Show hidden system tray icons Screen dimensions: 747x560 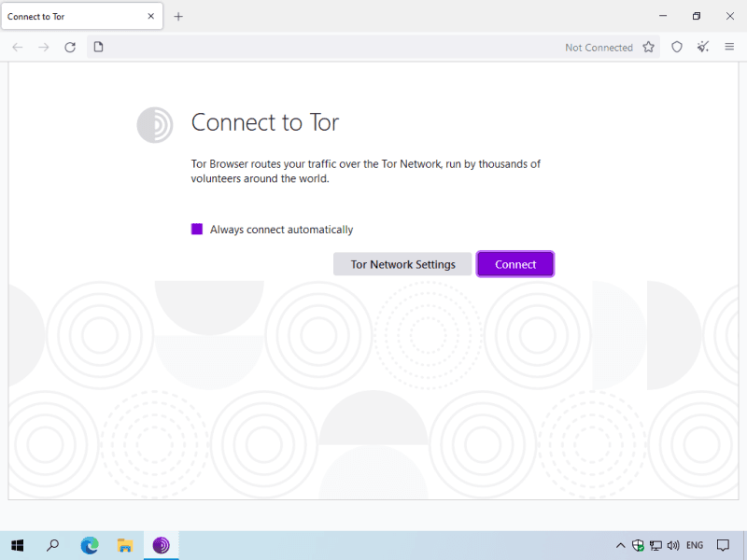point(620,545)
